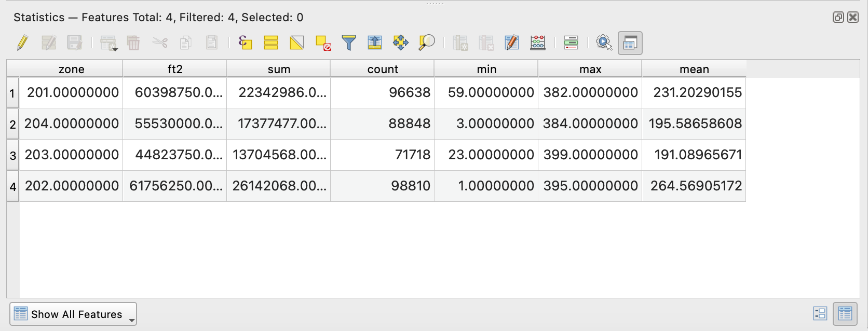Click the paste features clipboard icon
Viewport: 868px width, 331px height.
click(212, 43)
